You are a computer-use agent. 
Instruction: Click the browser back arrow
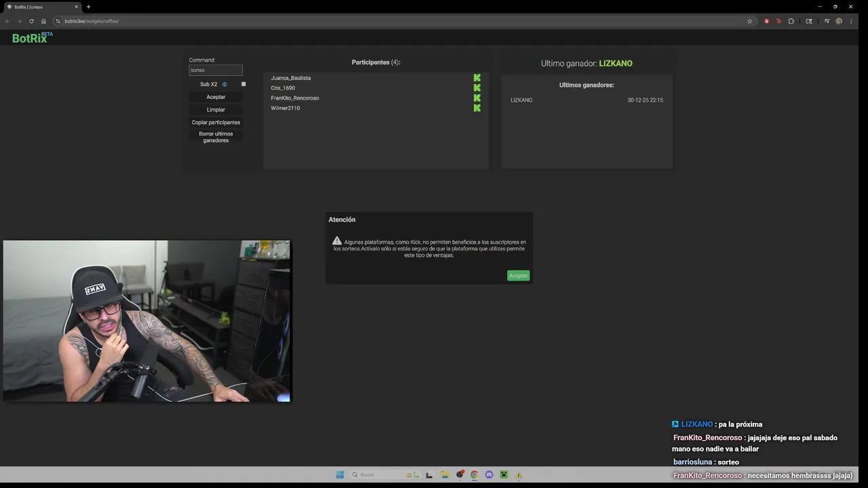pos(7,21)
